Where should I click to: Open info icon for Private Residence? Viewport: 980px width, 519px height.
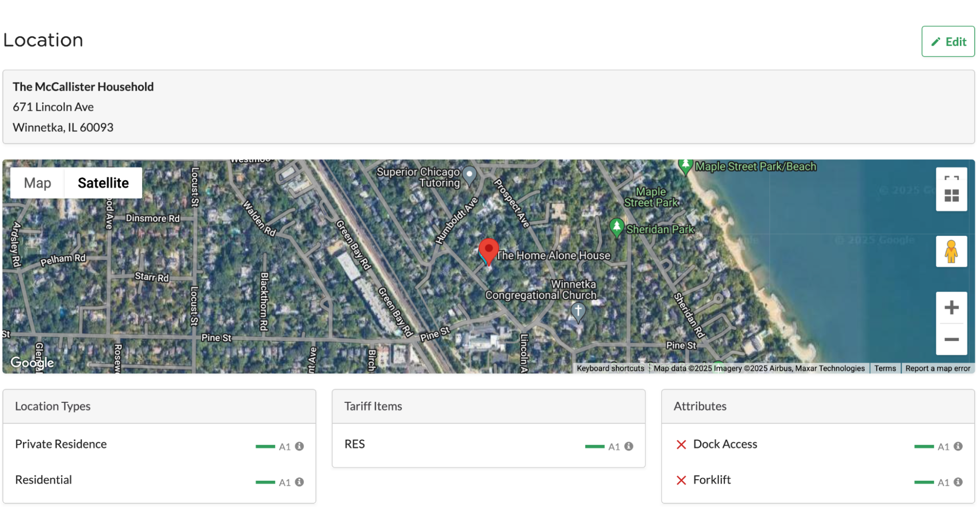[300, 446]
